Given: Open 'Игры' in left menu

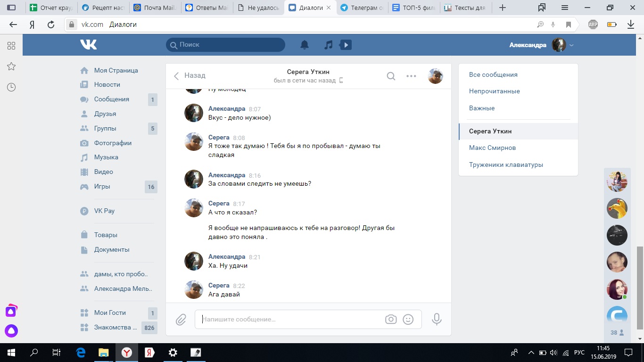Looking at the screenshot, I should (x=102, y=186).
